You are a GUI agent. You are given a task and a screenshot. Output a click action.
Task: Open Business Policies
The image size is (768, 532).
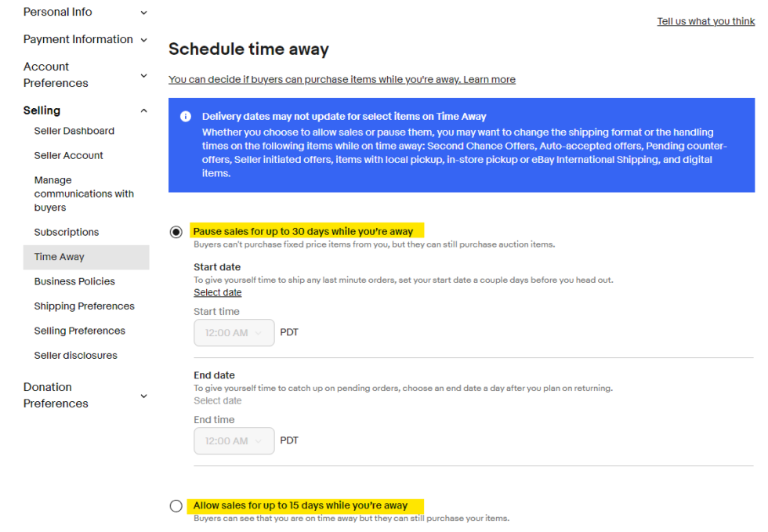[75, 281]
